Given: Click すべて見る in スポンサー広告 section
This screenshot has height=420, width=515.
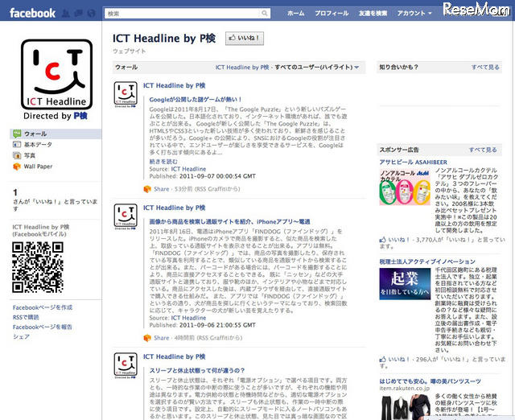Looking at the screenshot, I should coord(483,150).
